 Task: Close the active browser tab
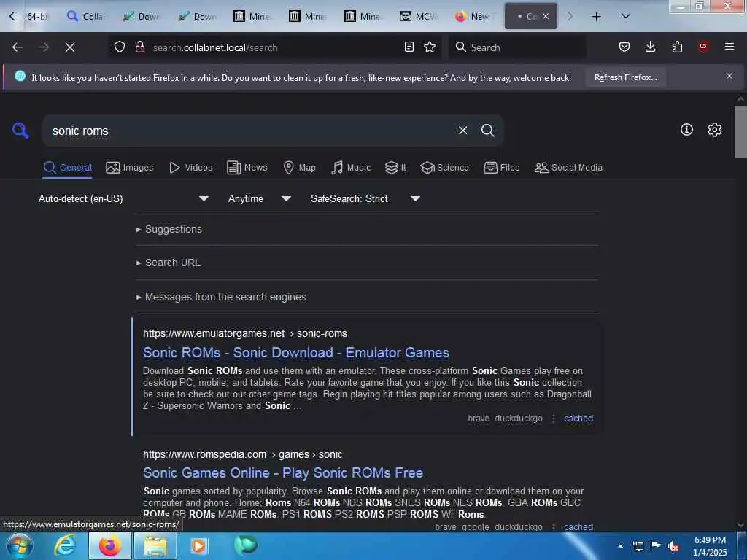point(546,16)
